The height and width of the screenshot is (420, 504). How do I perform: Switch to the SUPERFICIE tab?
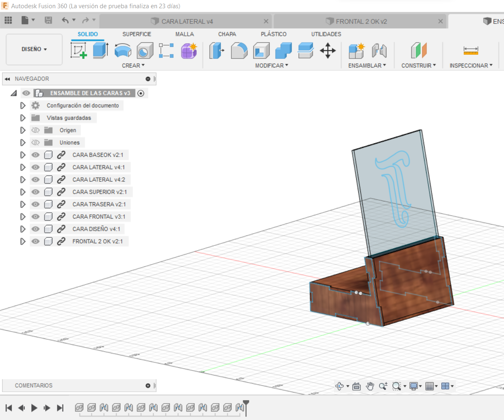coord(137,34)
